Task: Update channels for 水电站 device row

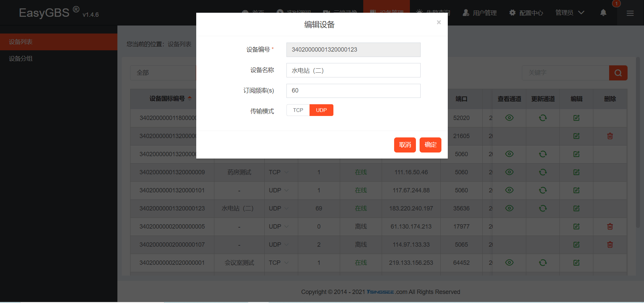Action: point(543,208)
